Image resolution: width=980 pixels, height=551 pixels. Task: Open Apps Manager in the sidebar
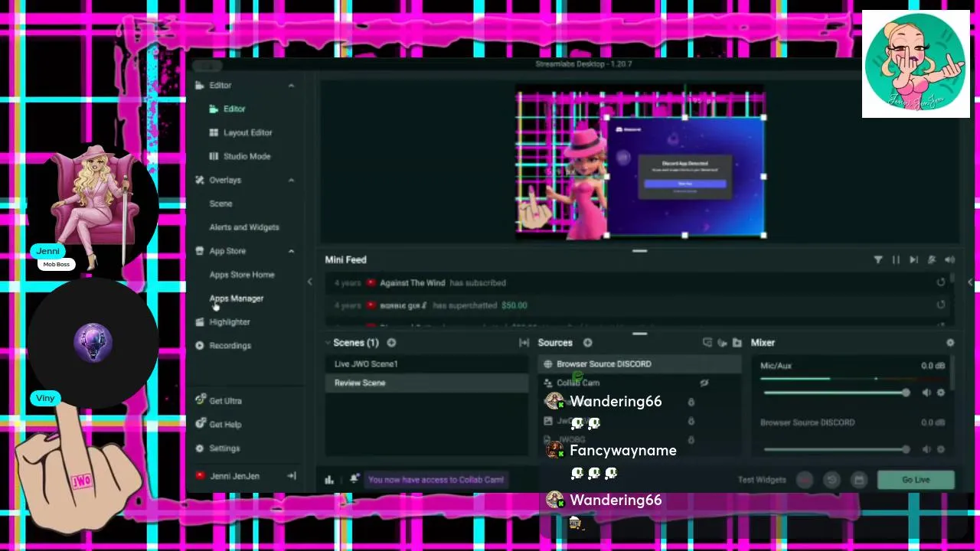point(237,298)
